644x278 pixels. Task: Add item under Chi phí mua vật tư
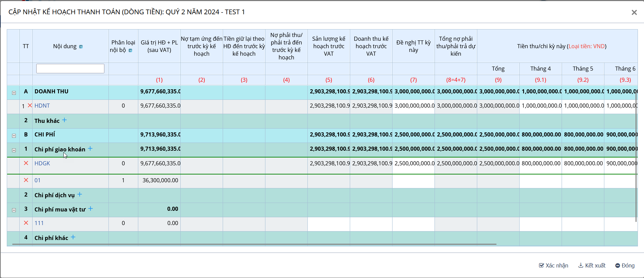tap(90, 209)
